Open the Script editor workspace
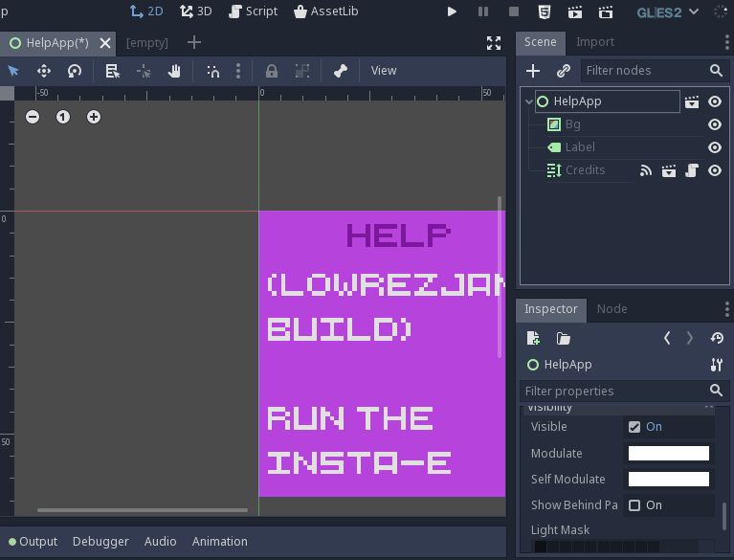The width and height of the screenshot is (734, 560). (x=253, y=11)
